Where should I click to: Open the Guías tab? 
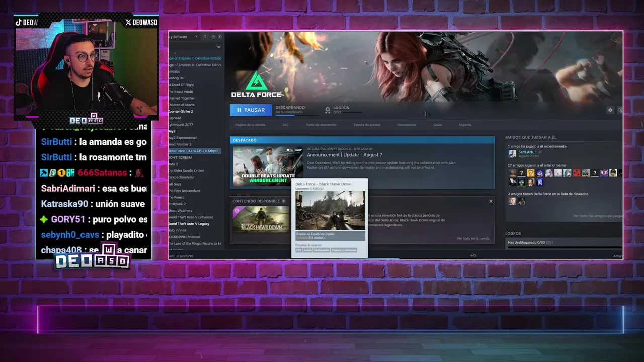coord(437,125)
